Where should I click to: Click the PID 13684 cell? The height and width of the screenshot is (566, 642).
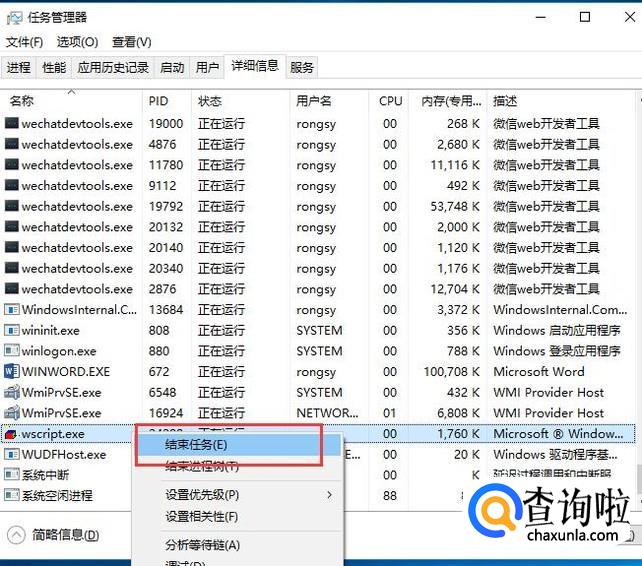click(x=165, y=309)
